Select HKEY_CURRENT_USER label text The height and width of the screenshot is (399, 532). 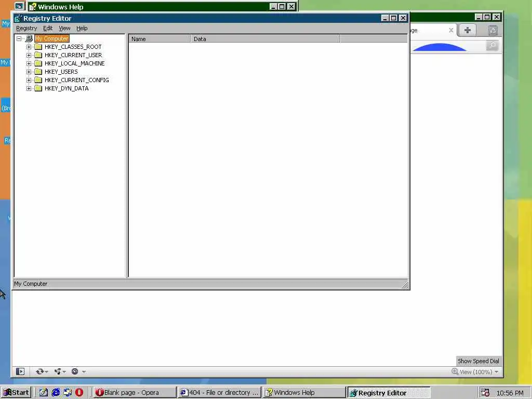[x=73, y=55]
